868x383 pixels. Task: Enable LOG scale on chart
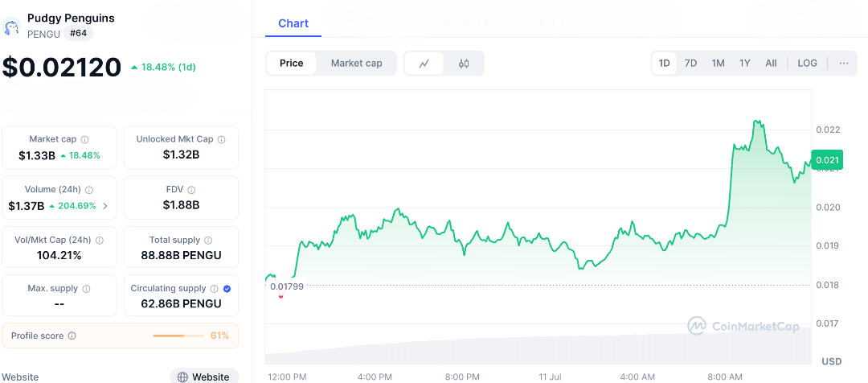(807, 64)
